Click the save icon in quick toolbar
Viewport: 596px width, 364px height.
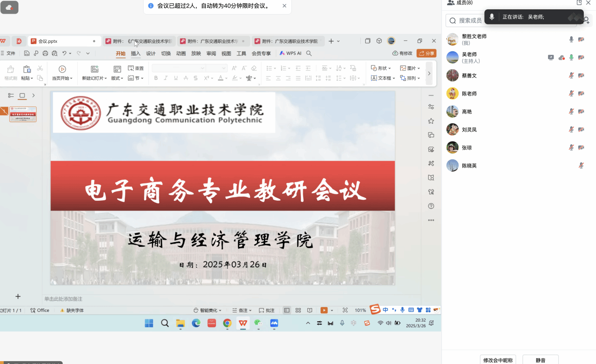(27, 54)
